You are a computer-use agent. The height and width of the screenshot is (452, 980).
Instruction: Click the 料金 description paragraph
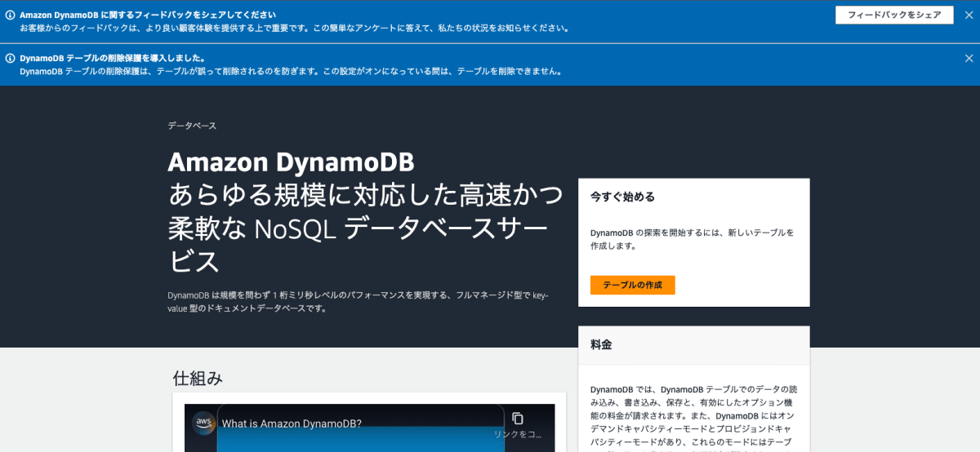click(x=693, y=418)
